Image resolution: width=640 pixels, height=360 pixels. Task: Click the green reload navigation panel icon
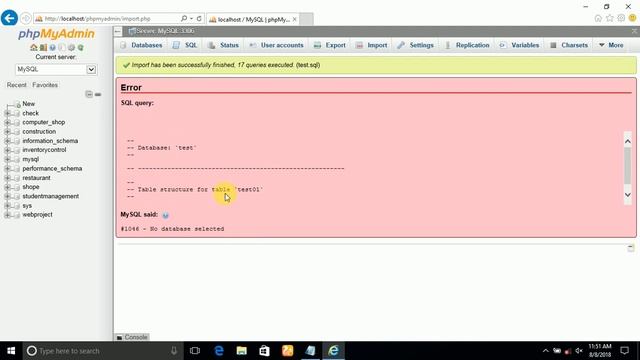point(81,48)
